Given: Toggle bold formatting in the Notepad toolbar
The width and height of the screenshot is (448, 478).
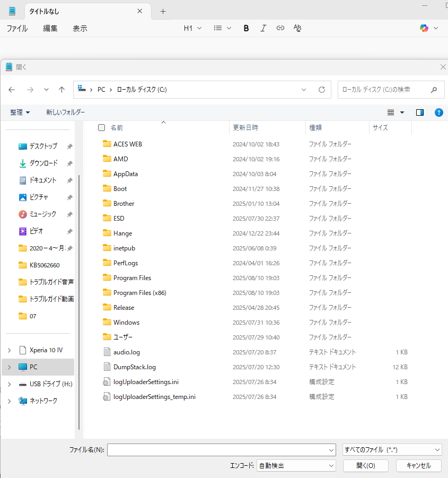Looking at the screenshot, I should pos(246,28).
